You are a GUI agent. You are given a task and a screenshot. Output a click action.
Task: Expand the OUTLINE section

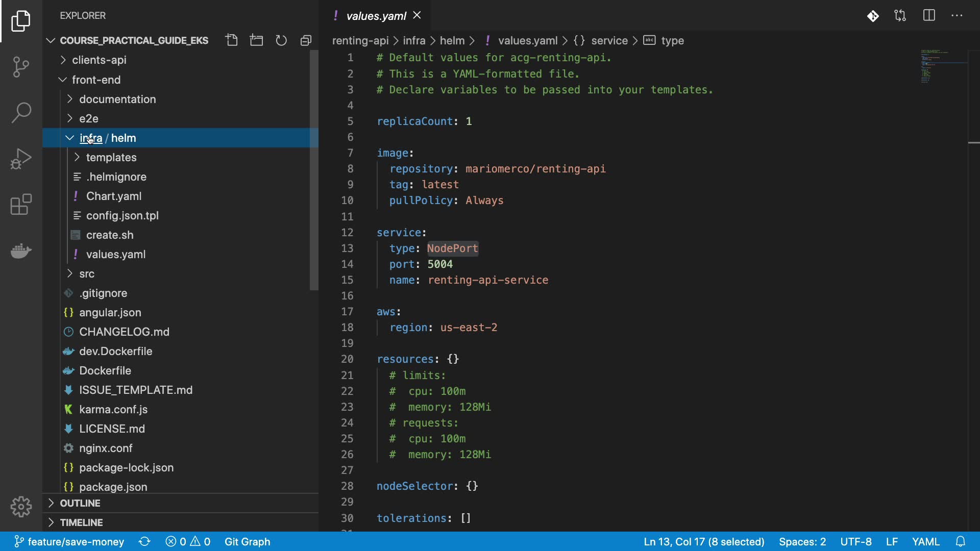[x=80, y=503]
